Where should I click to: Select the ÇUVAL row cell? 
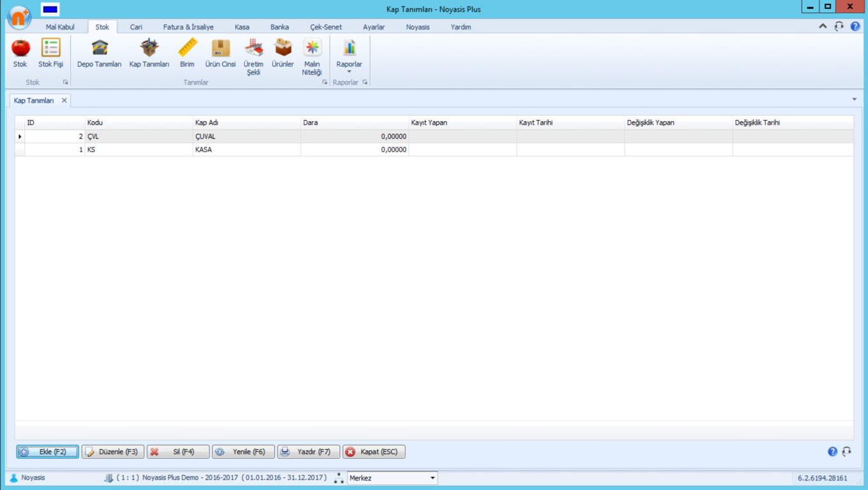[x=247, y=137]
